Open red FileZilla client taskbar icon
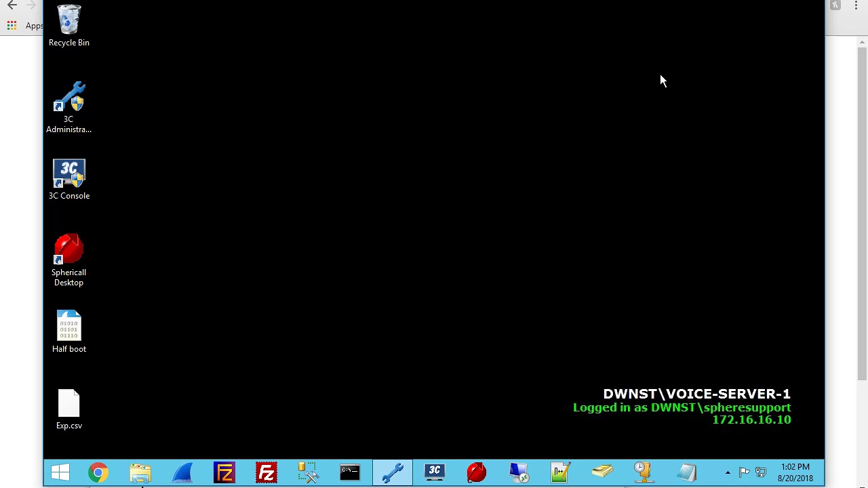This screenshot has width=868, height=488. pyautogui.click(x=267, y=472)
